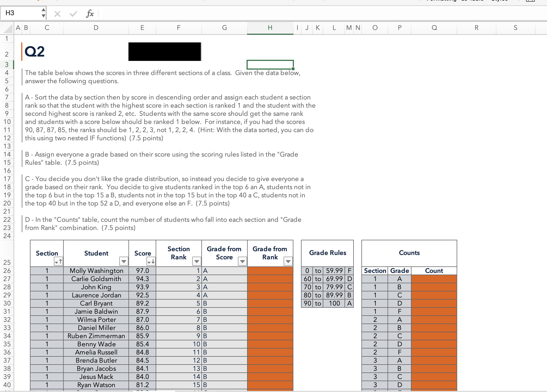Select row 26 by clicking its header

(7, 271)
